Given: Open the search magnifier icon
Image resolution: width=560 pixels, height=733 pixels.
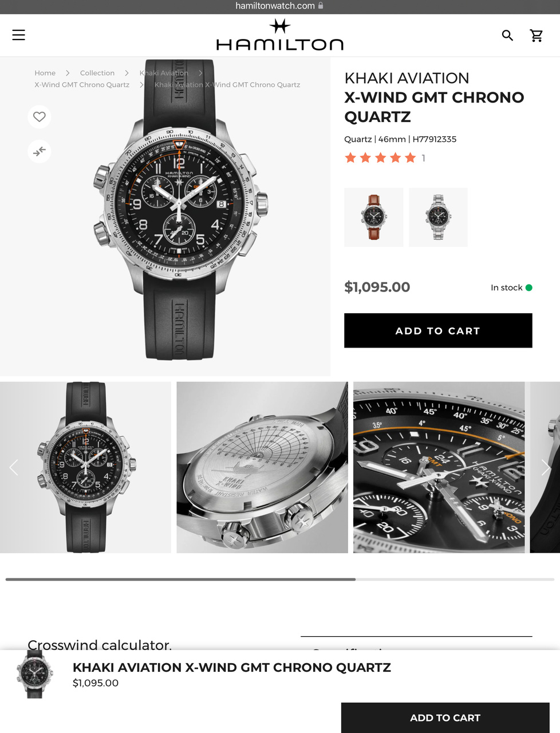Looking at the screenshot, I should tap(507, 36).
